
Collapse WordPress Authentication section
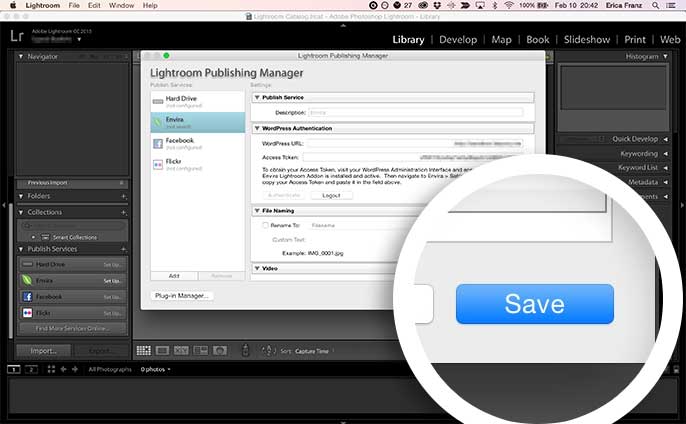tap(257, 128)
